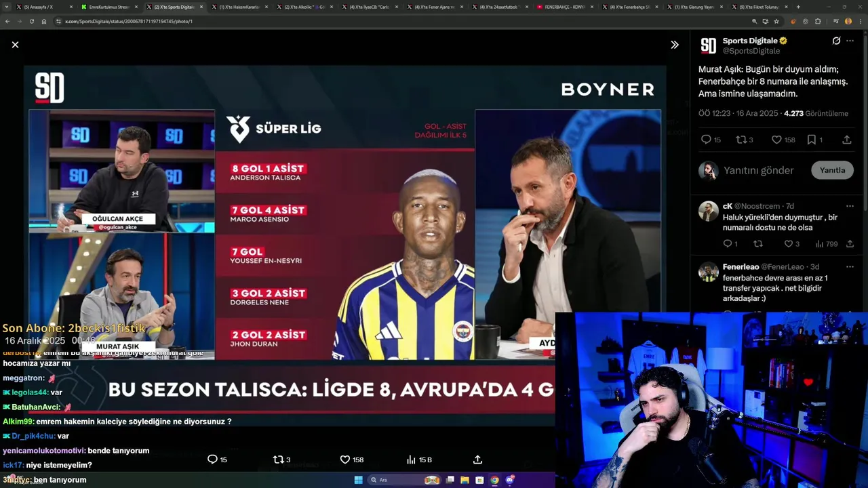
Task: Like the tweet with 158 in side panel
Action: pyautogui.click(x=783, y=140)
